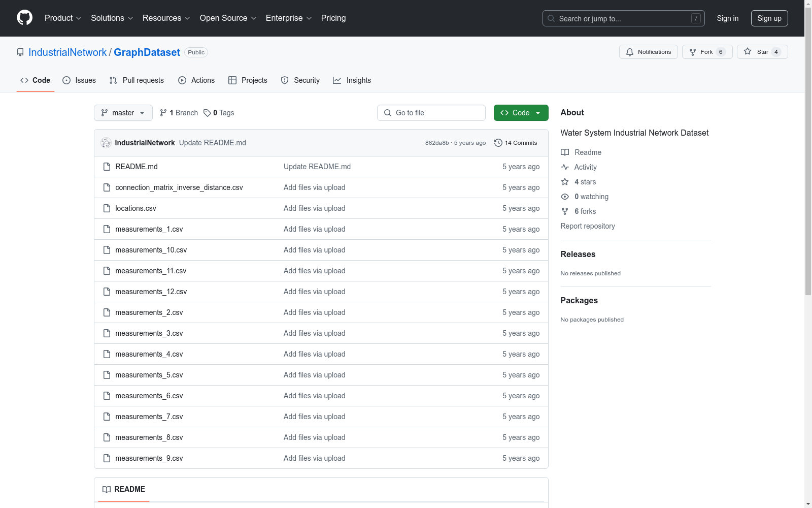Click the Go to file field

click(x=431, y=113)
